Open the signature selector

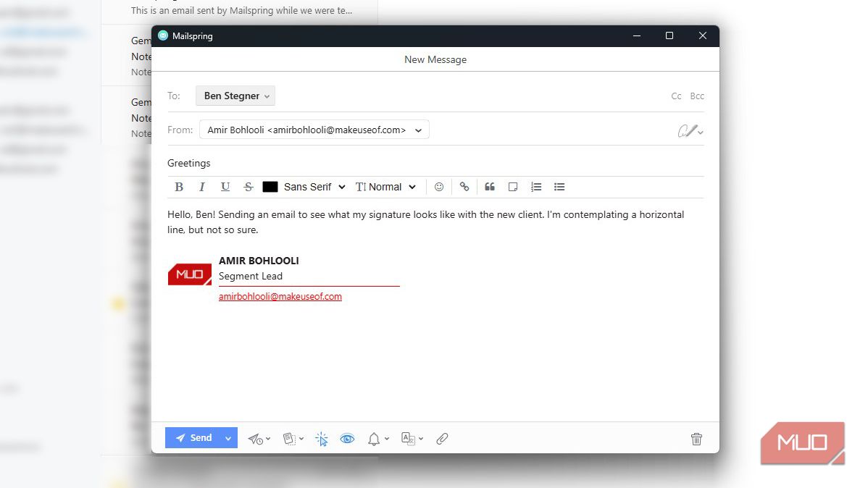(690, 131)
